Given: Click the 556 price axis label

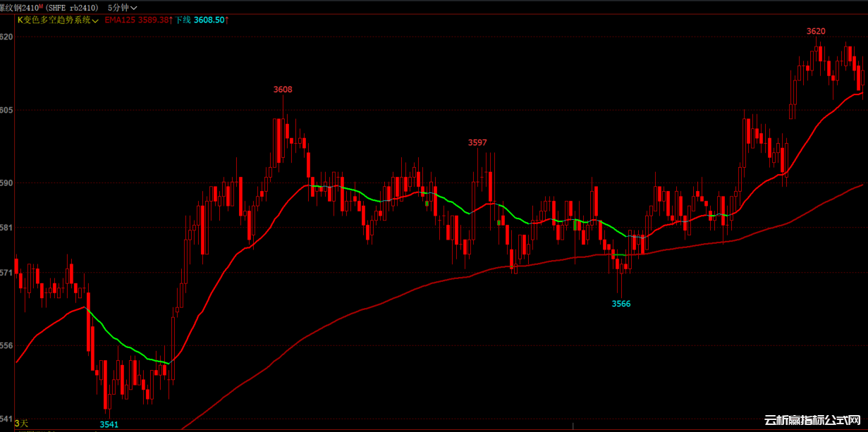Looking at the screenshot, I should (6, 345).
